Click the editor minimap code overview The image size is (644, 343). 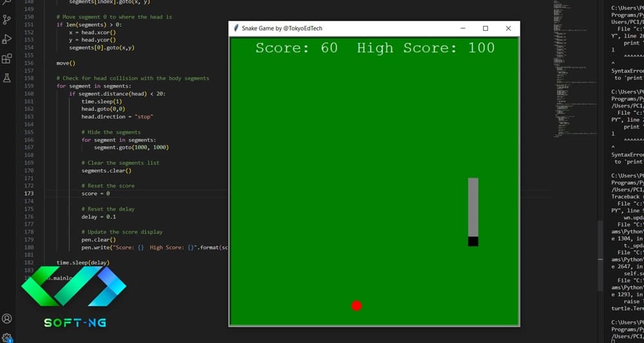[x=575, y=68]
